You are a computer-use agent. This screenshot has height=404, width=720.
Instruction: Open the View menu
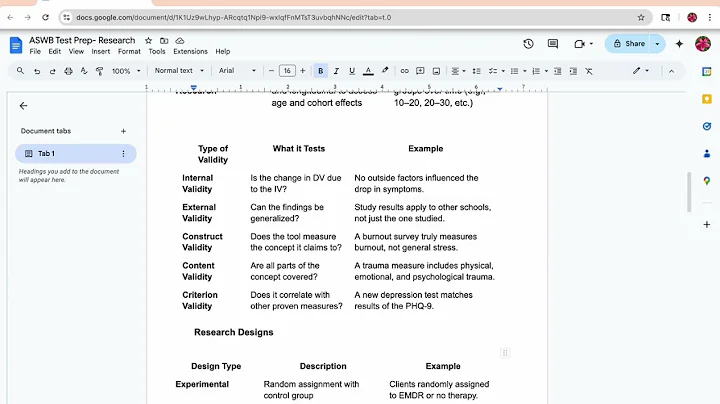pyautogui.click(x=76, y=51)
